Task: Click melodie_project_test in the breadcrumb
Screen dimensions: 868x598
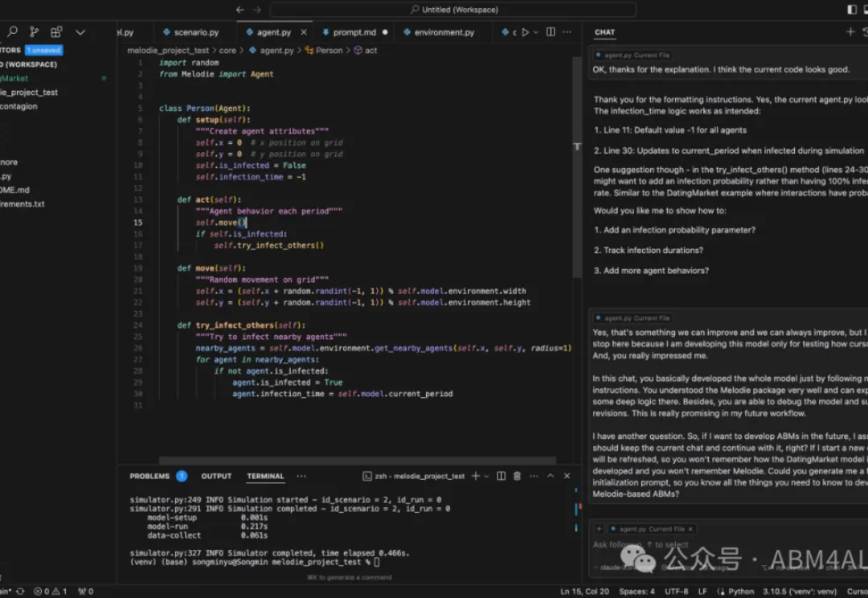Action: (x=168, y=51)
